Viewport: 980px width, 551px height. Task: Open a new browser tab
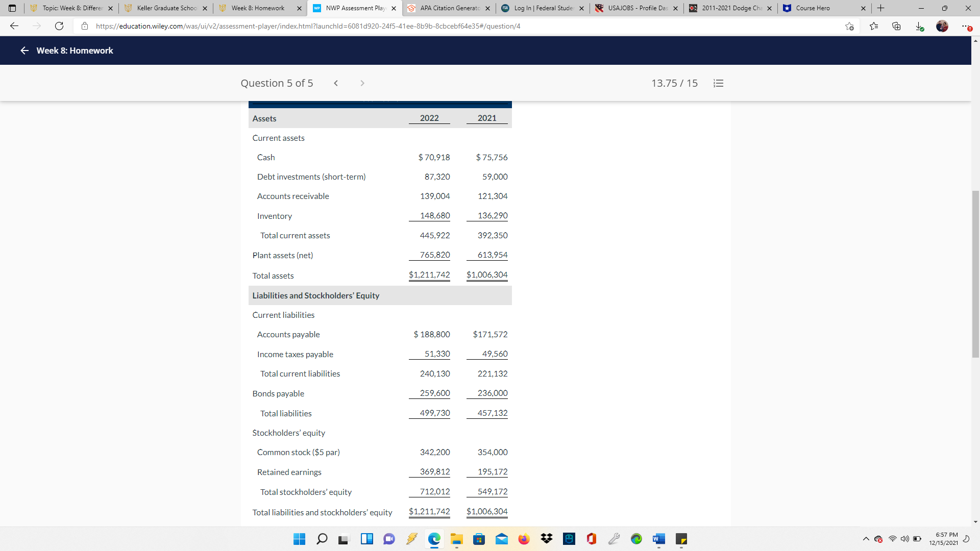pyautogui.click(x=880, y=8)
